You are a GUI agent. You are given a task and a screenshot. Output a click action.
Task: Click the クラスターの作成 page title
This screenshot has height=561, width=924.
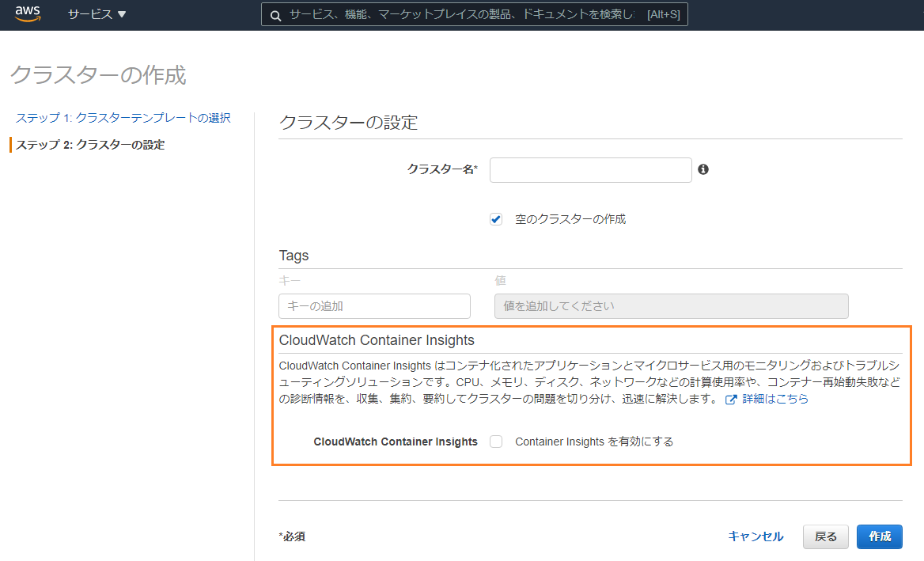point(98,75)
